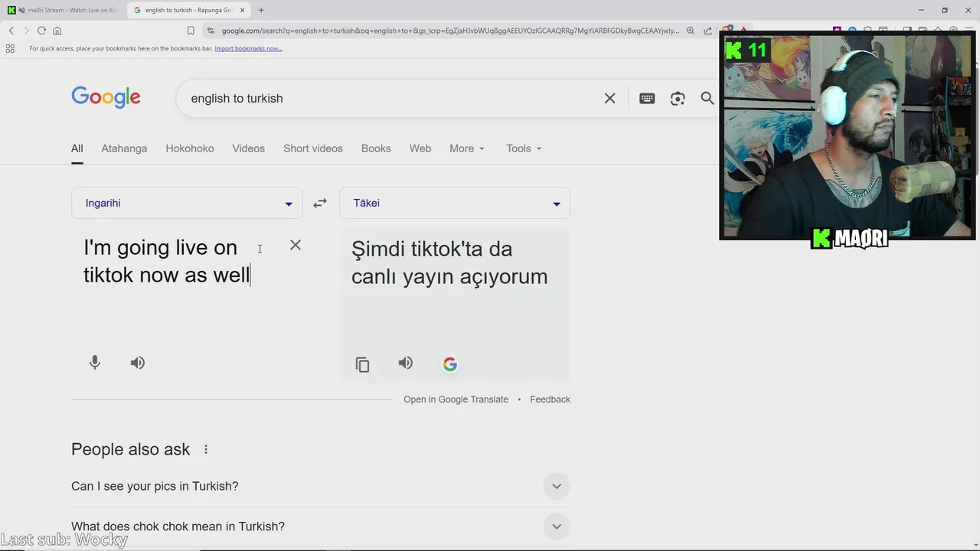Image resolution: width=980 pixels, height=551 pixels.
Task: Click the Google search icon under the translation
Action: [450, 364]
